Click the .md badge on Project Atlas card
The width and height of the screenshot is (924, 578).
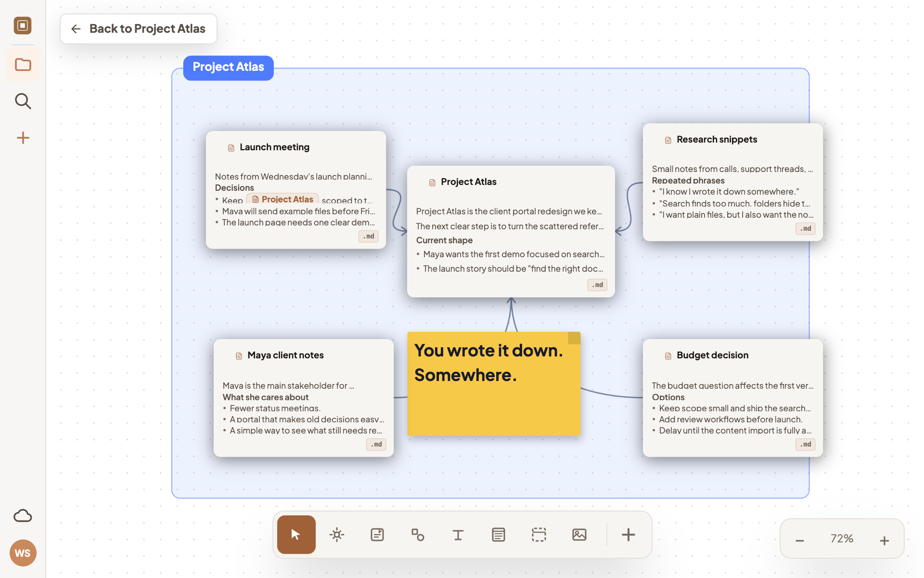(597, 285)
